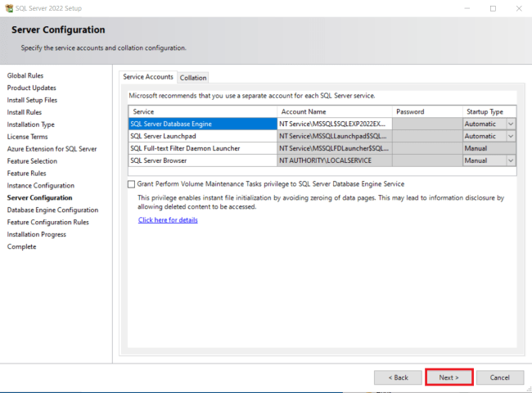Select Complete step in sidebar
The image size is (532, 393).
22,246
